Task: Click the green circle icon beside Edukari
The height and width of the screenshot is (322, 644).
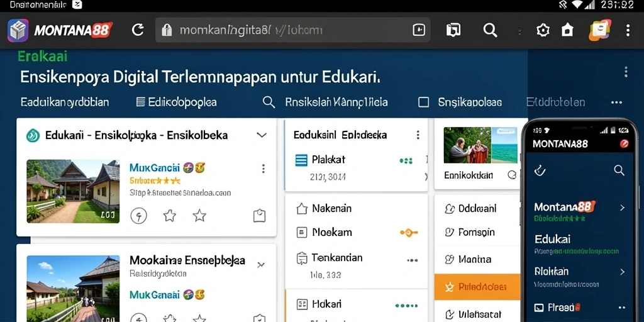Action: click(x=33, y=135)
